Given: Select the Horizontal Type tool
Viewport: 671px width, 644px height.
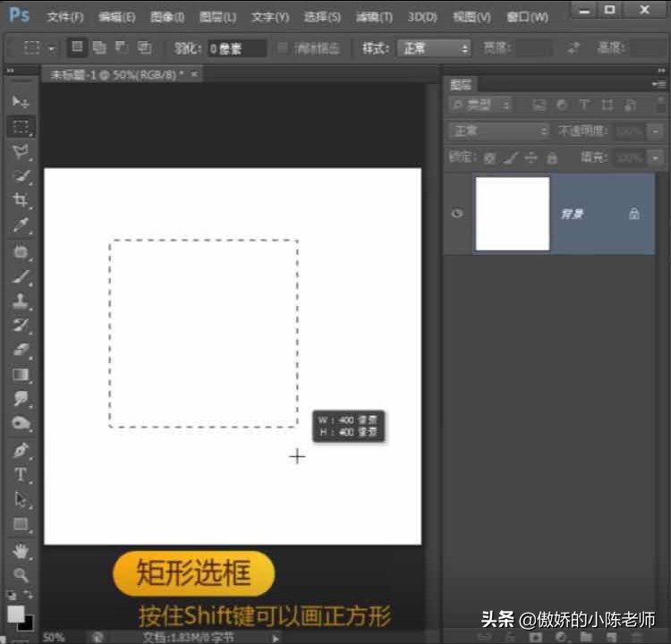Looking at the screenshot, I should point(20,474).
